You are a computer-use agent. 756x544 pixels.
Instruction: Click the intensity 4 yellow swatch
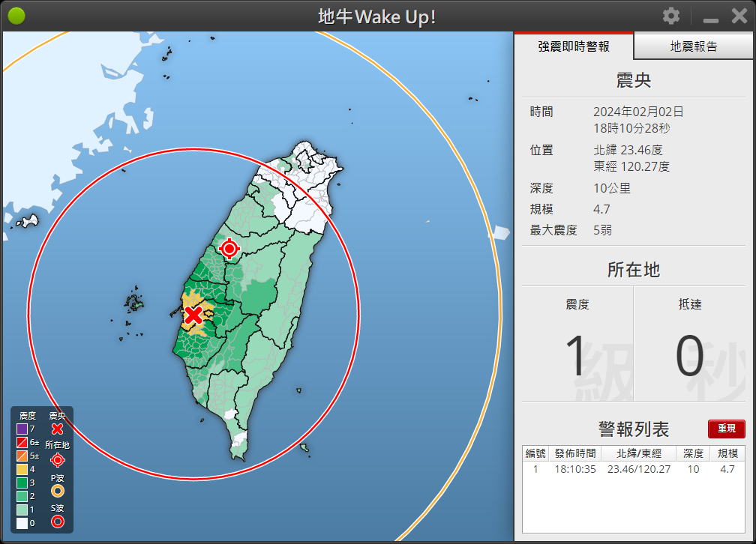pos(22,469)
